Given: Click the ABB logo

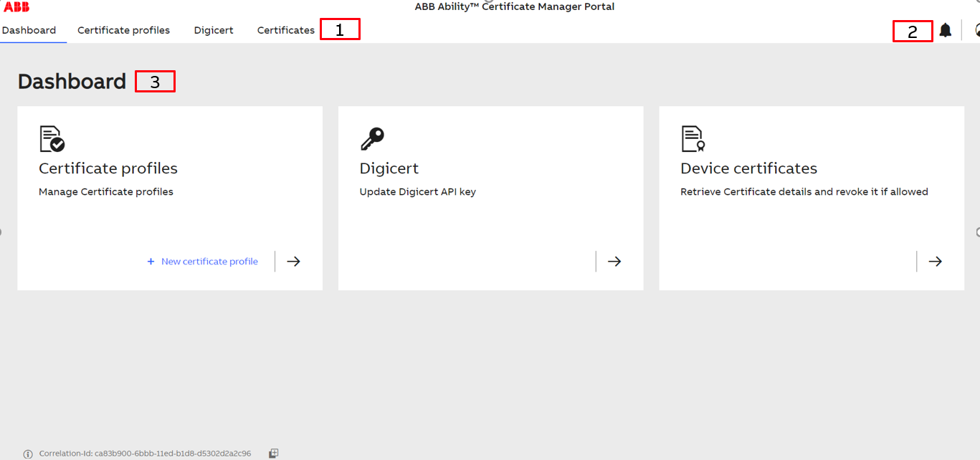Looking at the screenshot, I should [16, 7].
